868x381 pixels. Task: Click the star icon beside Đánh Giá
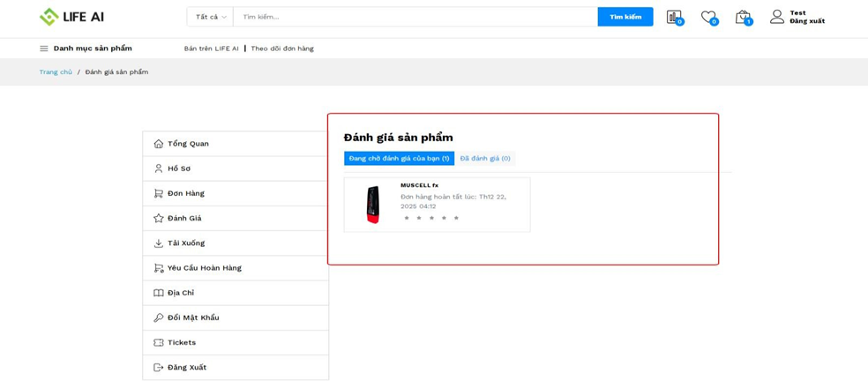(x=159, y=218)
